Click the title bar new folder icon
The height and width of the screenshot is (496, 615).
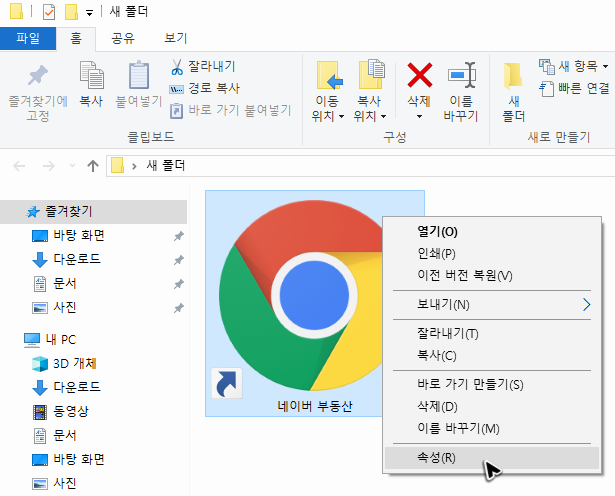click(71, 12)
